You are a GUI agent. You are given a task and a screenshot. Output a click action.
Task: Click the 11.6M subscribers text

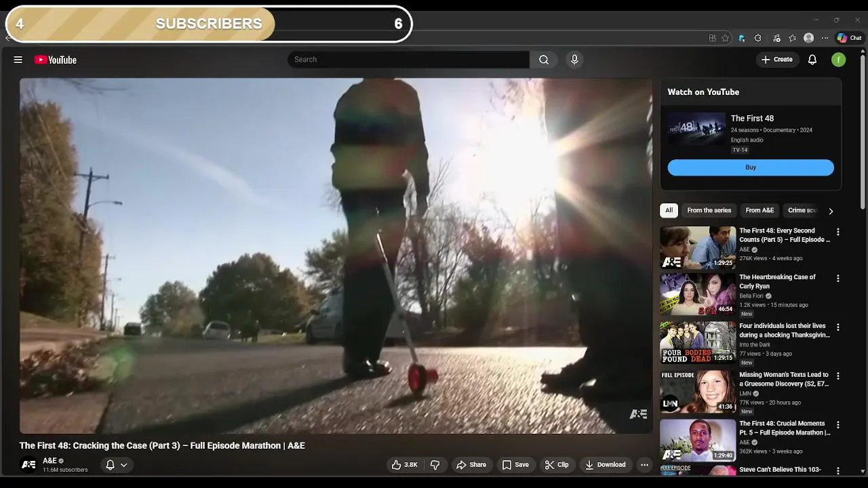pyautogui.click(x=65, y=470)
